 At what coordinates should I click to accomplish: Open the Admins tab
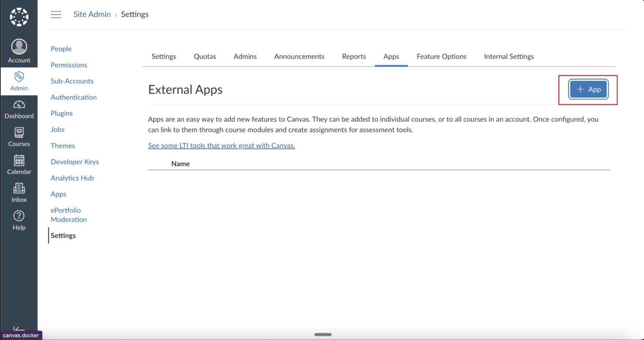tap(245, 57)
